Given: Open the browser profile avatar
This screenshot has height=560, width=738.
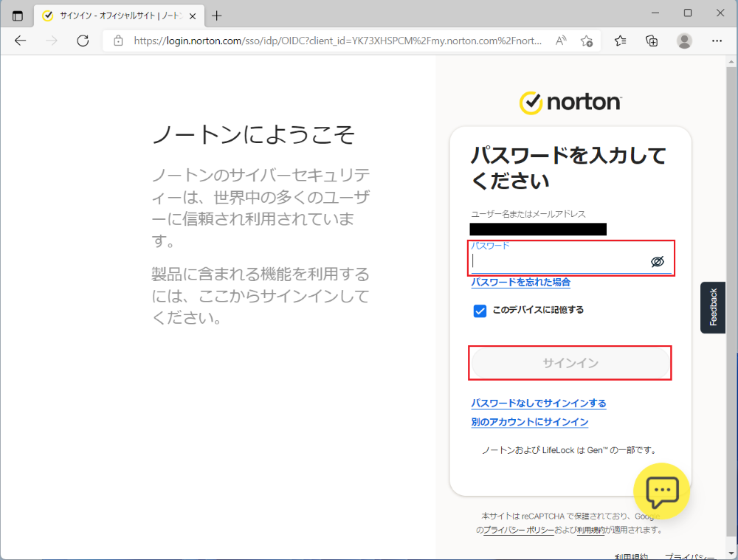Looking at the screenshot, I should point(684,41).
